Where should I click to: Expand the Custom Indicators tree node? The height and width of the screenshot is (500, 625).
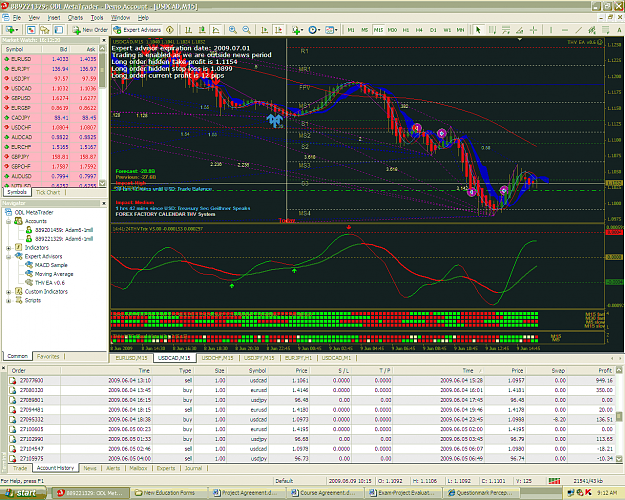coord(8,292)
